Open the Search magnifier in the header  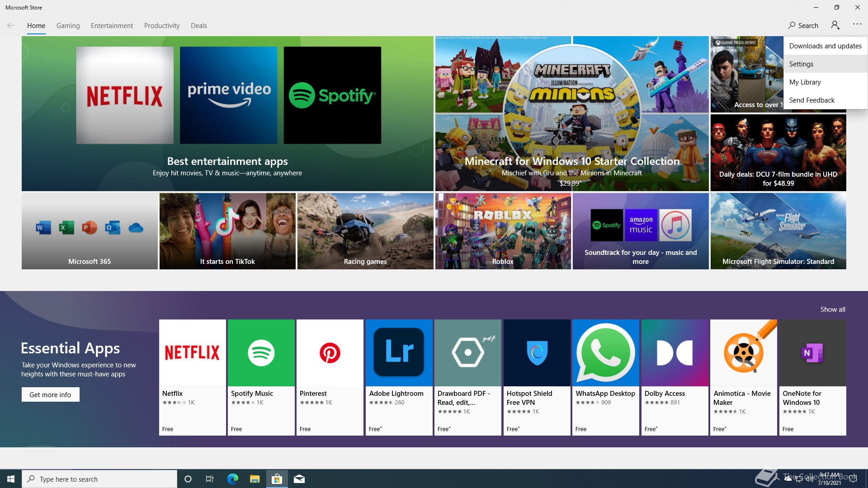(x=803, y=26)
